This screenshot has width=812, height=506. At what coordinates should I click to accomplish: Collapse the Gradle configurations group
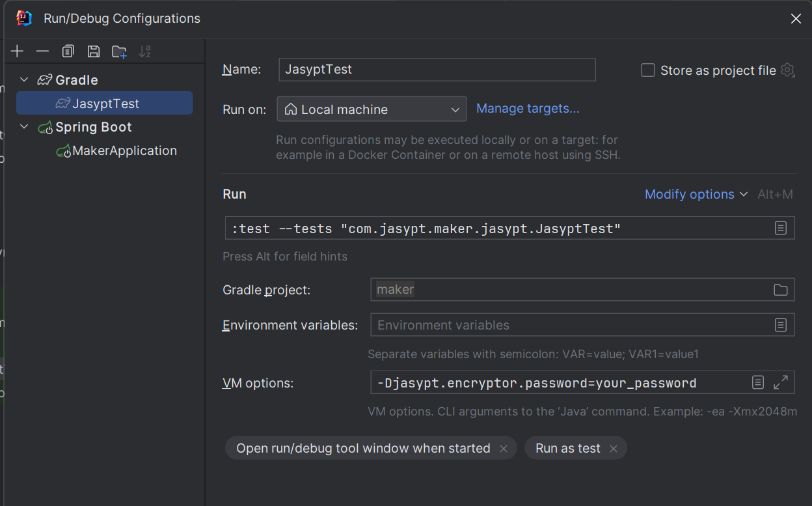point(25,80)
